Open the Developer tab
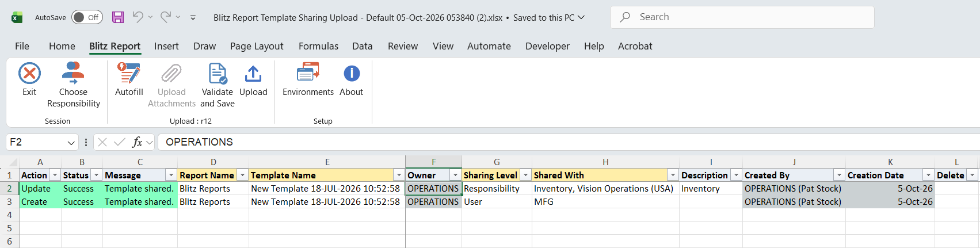Screen dimensions: 980x248 [547, 46]
